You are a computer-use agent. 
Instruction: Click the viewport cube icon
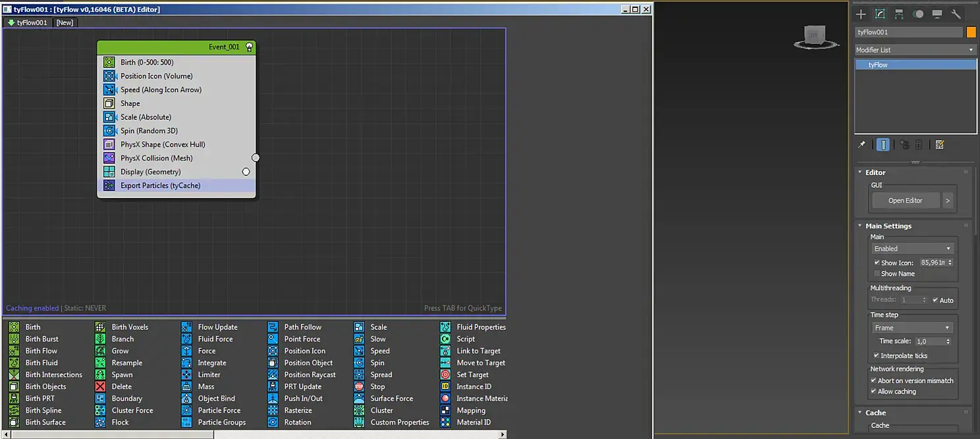[x=815, y=36]
